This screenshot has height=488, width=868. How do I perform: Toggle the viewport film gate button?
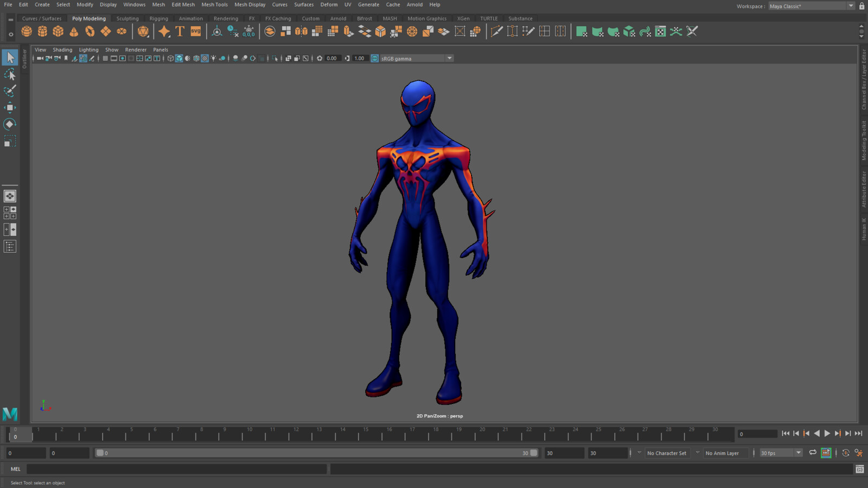tap(114, 59)
